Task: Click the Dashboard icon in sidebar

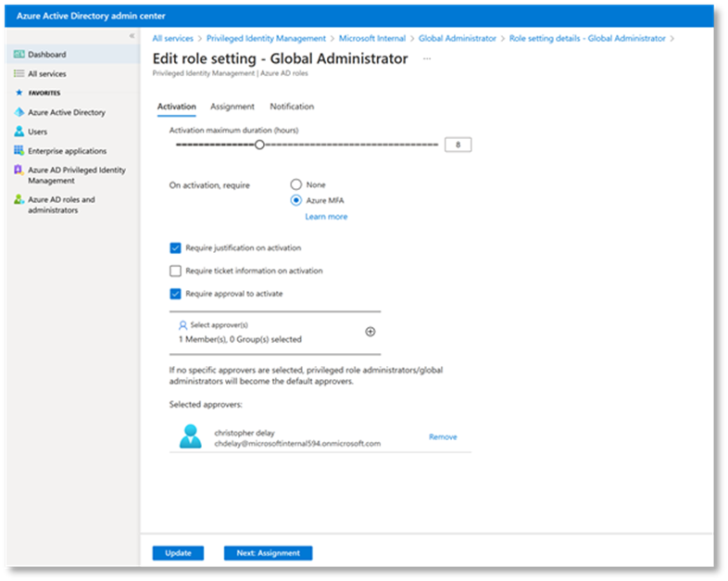Action: tap(19, 55)
